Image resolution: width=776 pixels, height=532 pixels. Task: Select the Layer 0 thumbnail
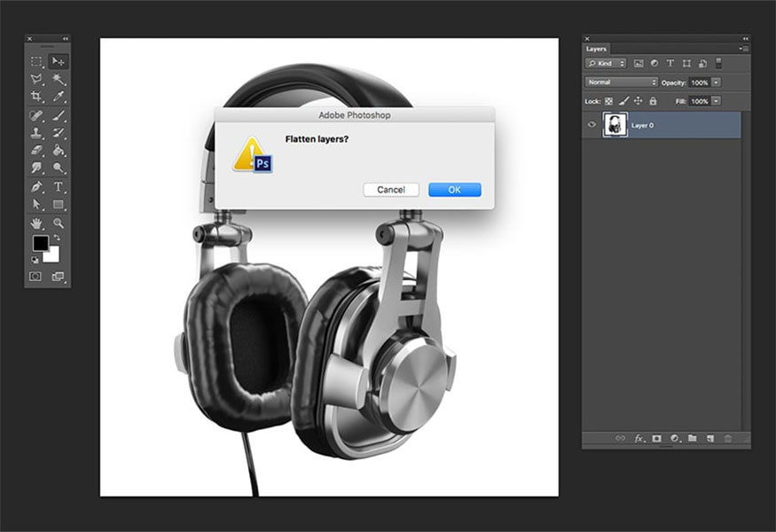pyautogui.click(x=615, y=125)
